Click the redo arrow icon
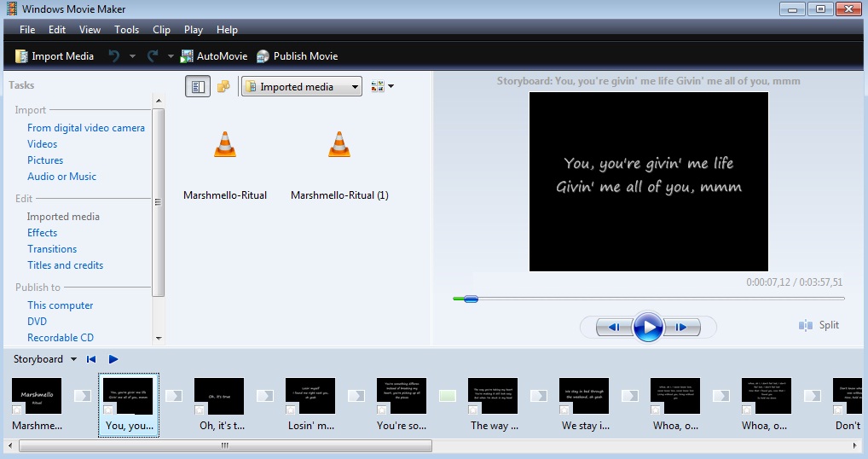Screen dimensions: 868x459 coord(153,56)
